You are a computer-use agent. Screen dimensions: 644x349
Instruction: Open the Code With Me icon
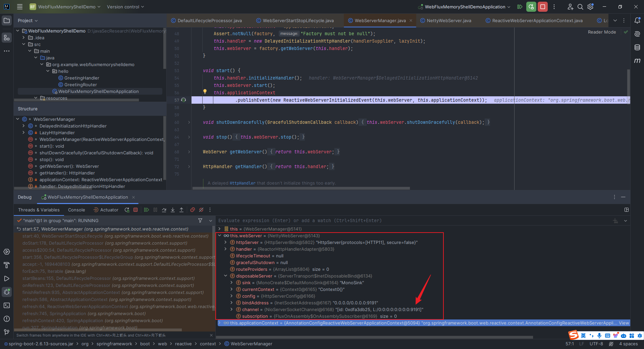(x=570, y=7)
